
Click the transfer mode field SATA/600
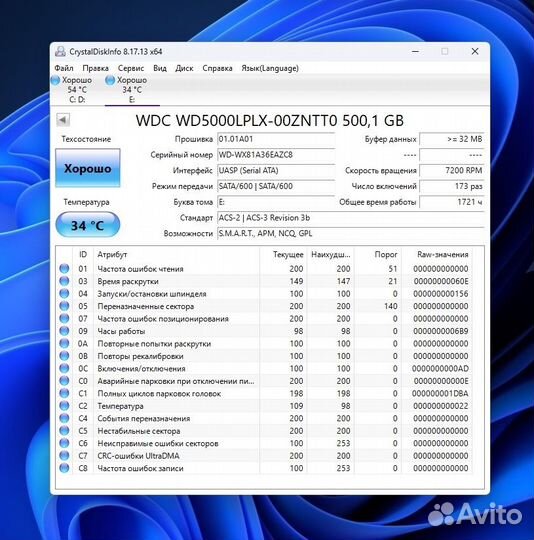click(x=276, y=186)
